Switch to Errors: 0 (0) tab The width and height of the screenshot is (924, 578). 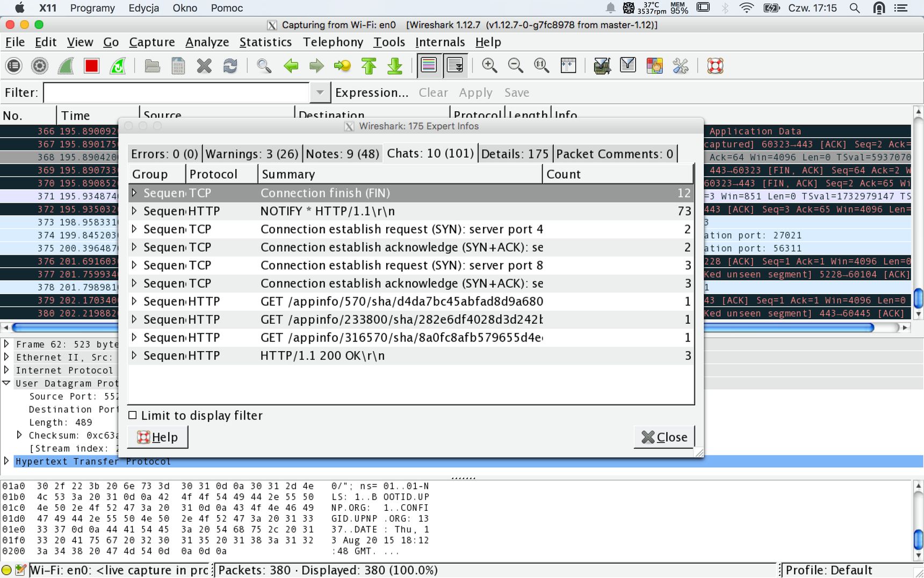(x=165, y=154)
